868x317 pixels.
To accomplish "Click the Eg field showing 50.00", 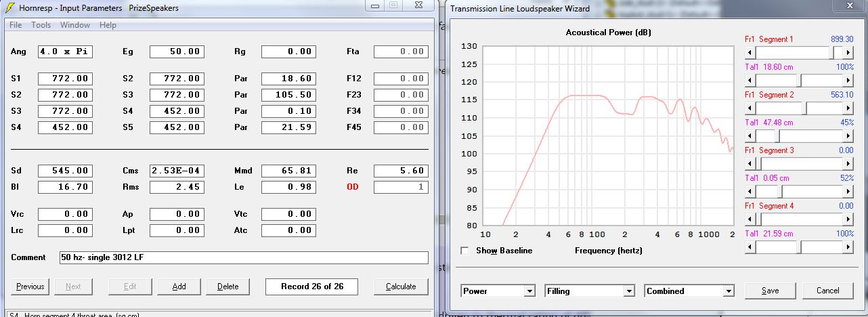I will click(177, 51).
